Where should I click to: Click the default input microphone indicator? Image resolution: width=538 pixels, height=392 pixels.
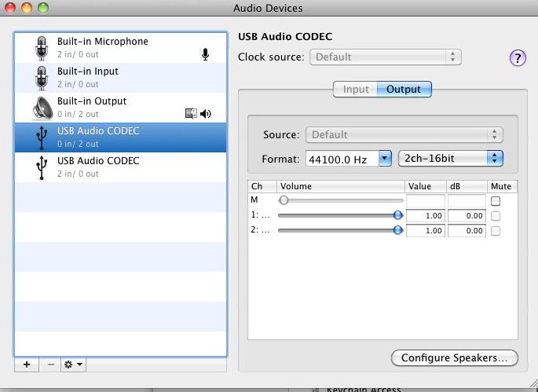coord(206,54)
